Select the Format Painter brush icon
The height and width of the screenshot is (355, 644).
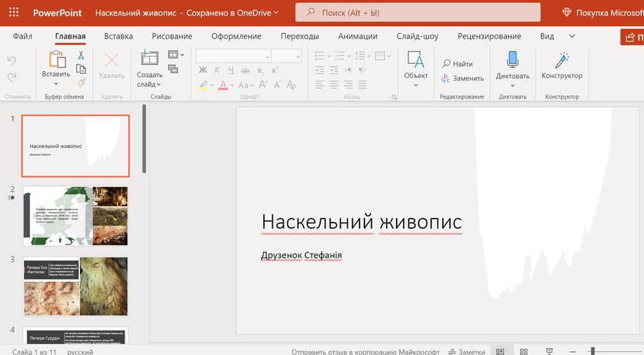(x=81, y=83)
